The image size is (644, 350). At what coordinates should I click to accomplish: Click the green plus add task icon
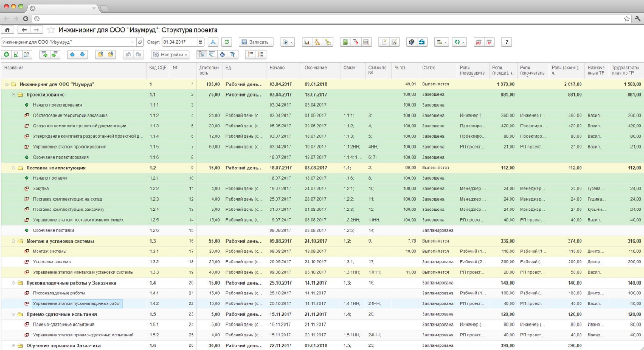click(x=6, y=55)
